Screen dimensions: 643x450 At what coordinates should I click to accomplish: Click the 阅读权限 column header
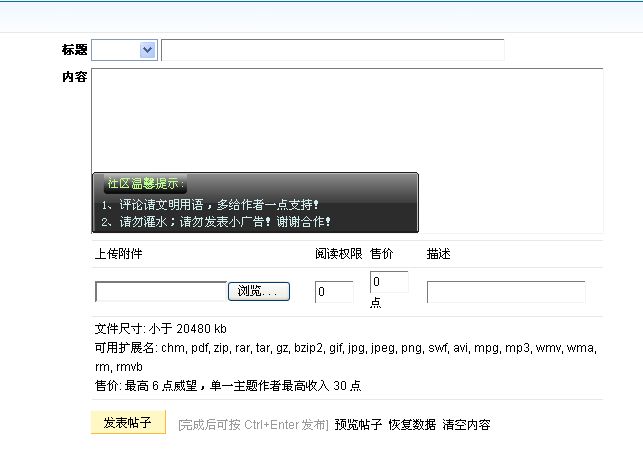[338, 254]
